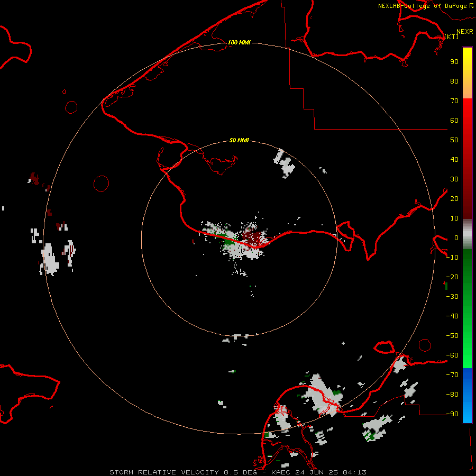Image resolution: width=476 pixels, height=476 pixels.
Task: Pick the blue bottom segment of color bar
Action: tap(467, 396)
